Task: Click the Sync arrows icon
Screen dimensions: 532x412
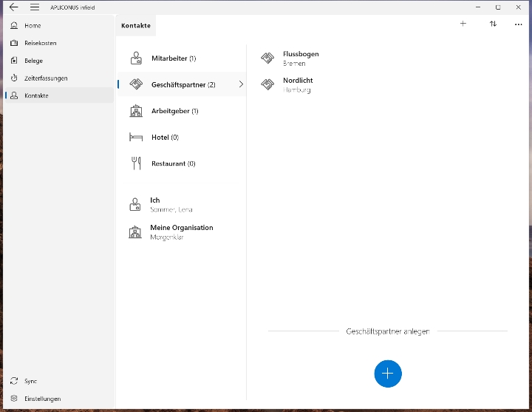Action: (14, 381)
